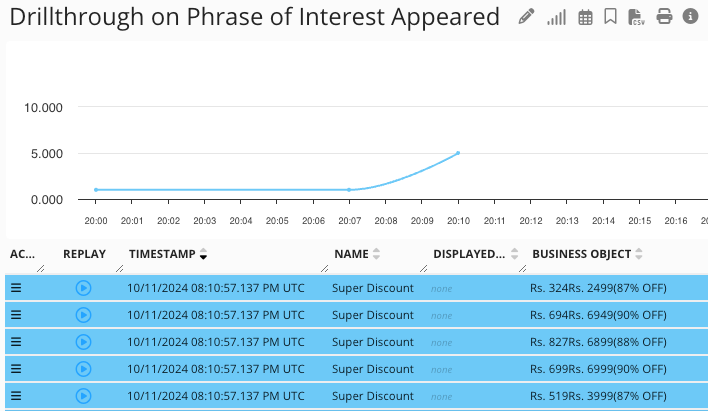Click the Rs. 699 business object cell

pos(597,369)
